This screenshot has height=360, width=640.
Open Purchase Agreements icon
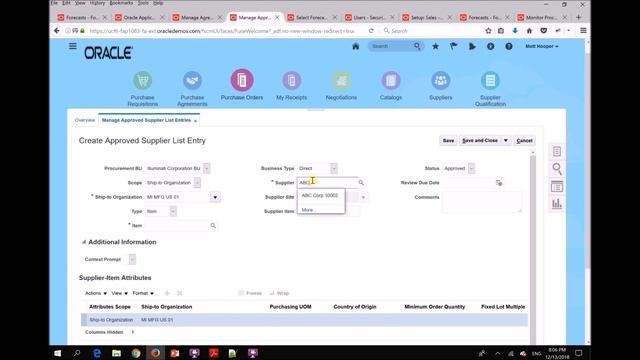coord(192,80)
